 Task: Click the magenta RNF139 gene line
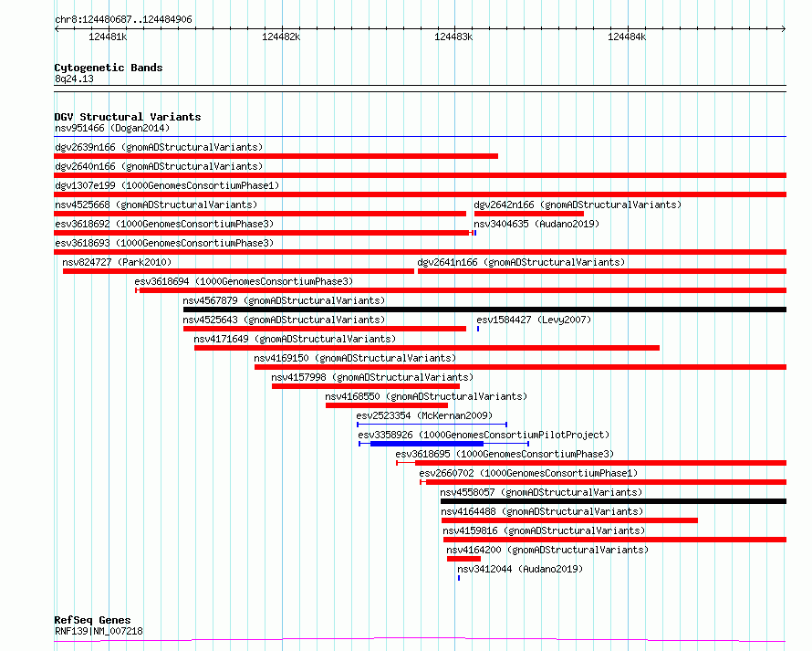click(420, 639)
